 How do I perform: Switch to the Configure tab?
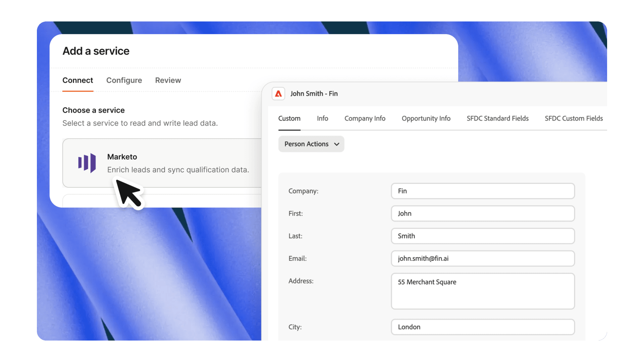click(x=124, y=80)
